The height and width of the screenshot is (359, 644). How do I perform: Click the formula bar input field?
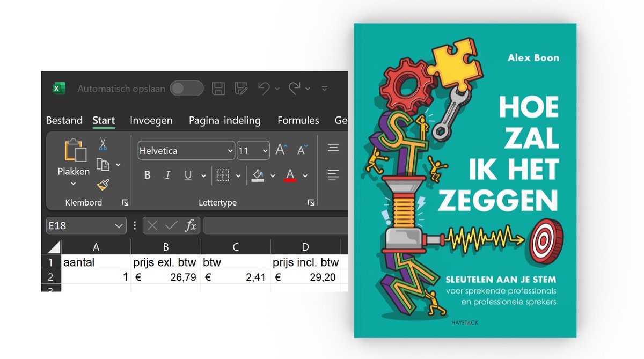point(275,226)
